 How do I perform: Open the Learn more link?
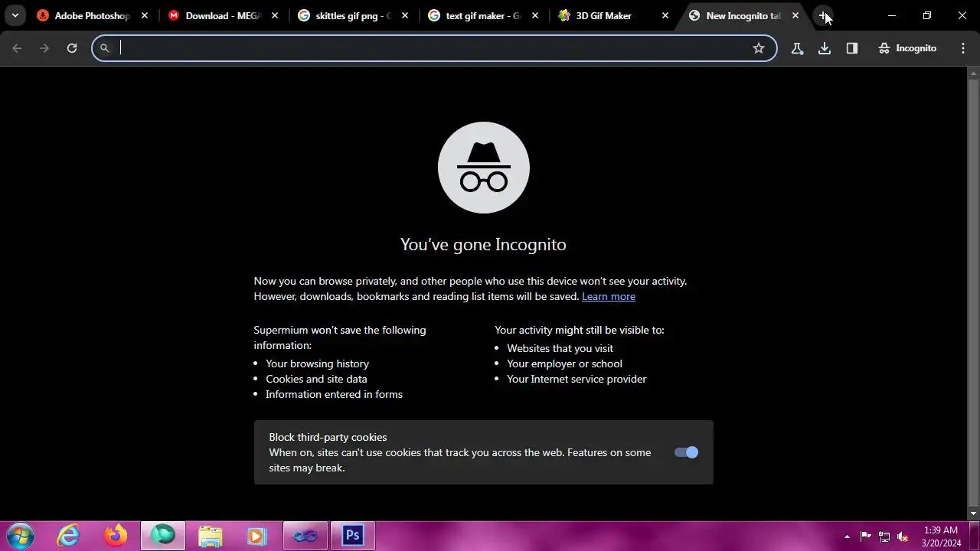(x=609, y=296)
